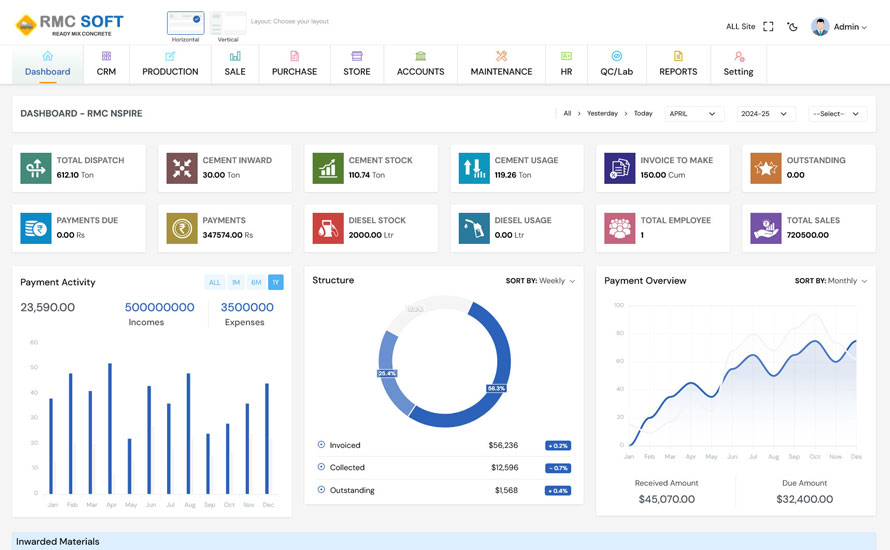Click the Accounts bank icon
This screenshot has height=550, width=890.
tap(420, 56)
